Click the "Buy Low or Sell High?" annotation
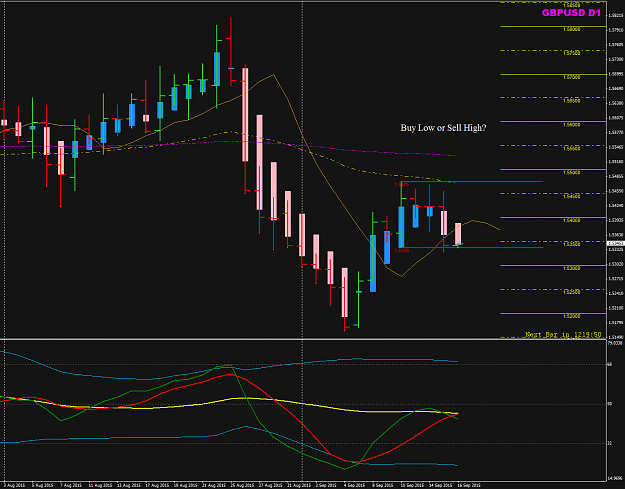 click(443, 128)
